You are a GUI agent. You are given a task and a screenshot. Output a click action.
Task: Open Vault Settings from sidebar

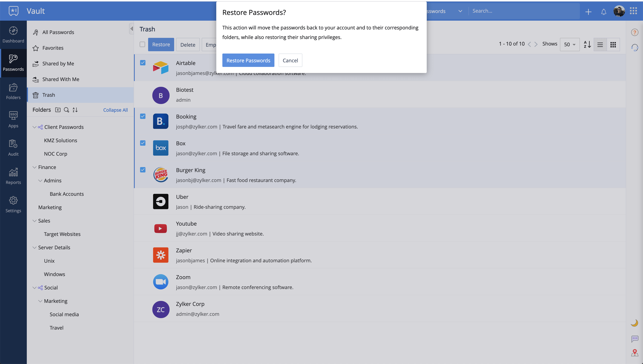[13, 204]
